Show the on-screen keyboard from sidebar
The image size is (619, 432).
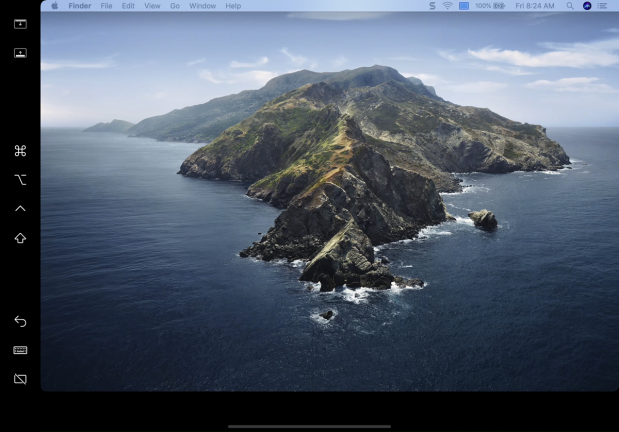(x=20, y=350)
